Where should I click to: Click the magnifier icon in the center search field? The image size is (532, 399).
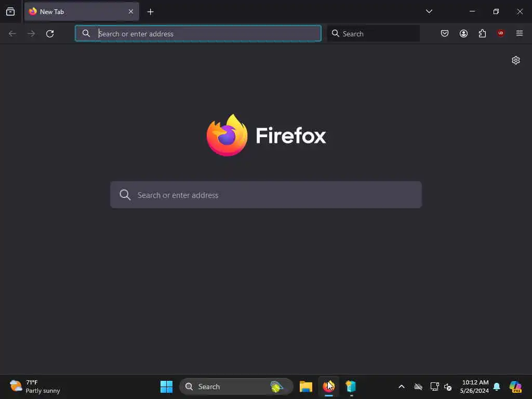click(125, 195)
